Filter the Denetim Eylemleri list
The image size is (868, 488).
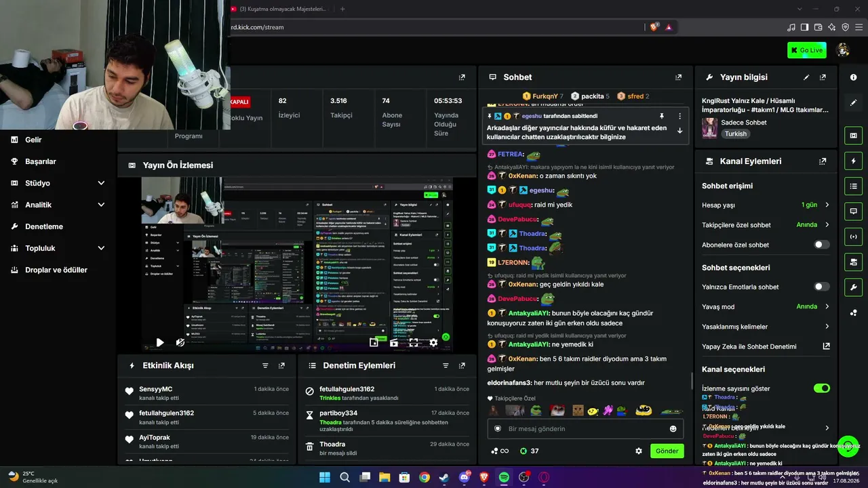tap(446, 365)
